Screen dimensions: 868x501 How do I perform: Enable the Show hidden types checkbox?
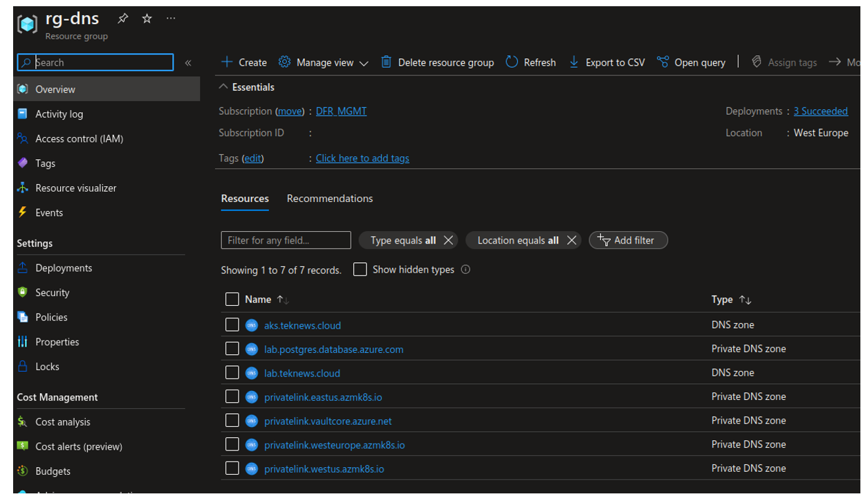click(360, 269)
